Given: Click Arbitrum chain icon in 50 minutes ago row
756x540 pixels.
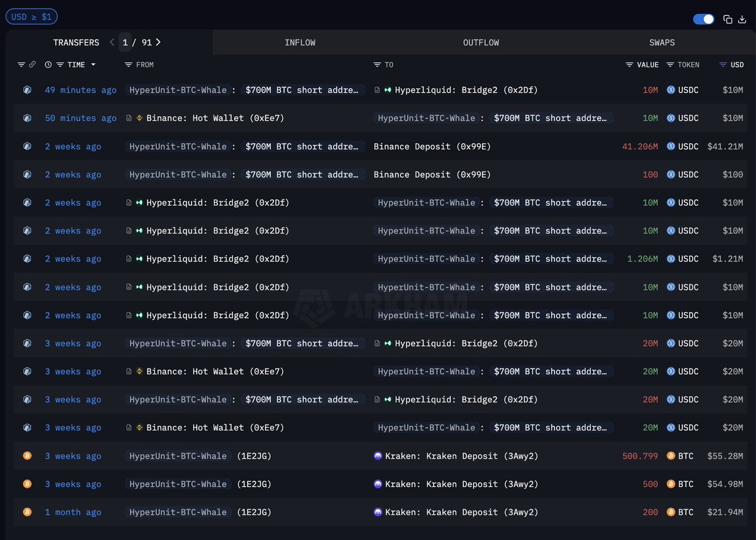Looking at the screenshot, I should coord(27,118).
